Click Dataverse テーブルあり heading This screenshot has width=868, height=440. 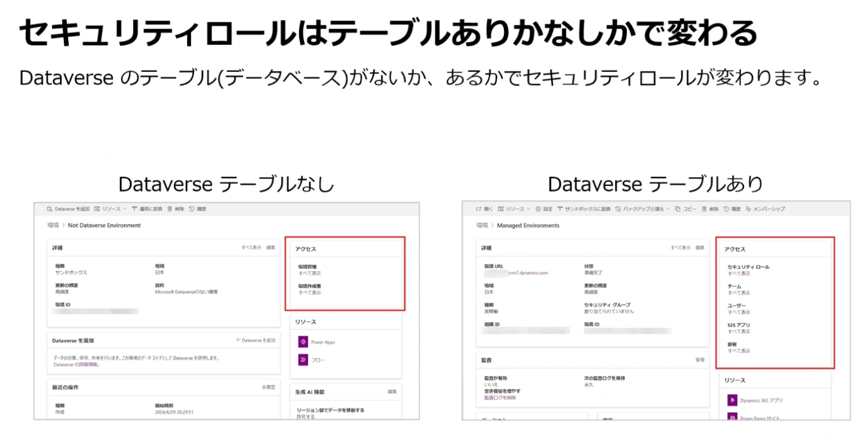(655, 184)
